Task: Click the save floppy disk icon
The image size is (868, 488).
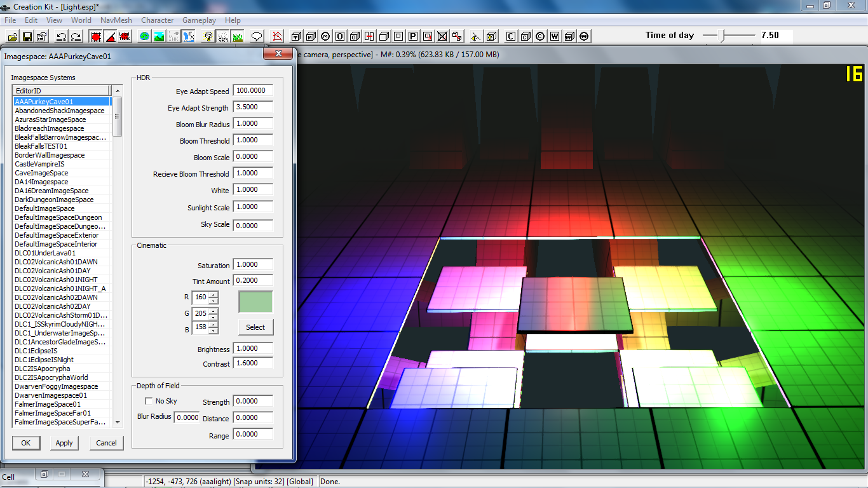Action: [28, 36]
